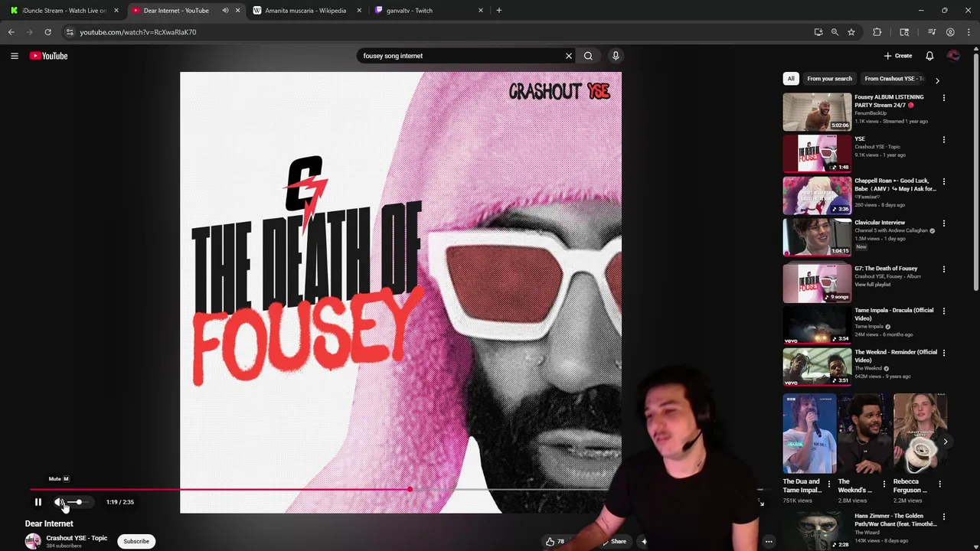Select the All filter chip
This screenshot has height=551, width=980.
coord(791,79)
